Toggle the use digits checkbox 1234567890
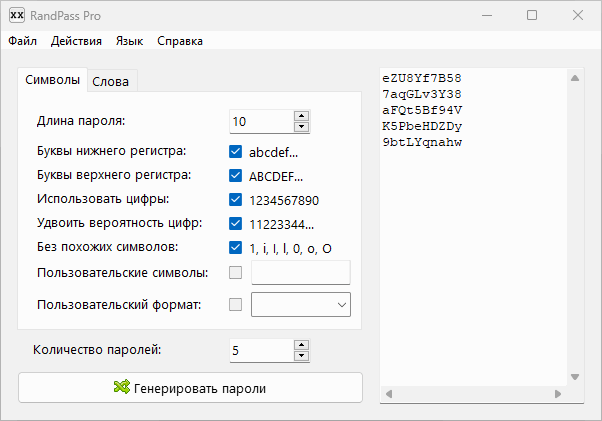 (x=235, y=200)
